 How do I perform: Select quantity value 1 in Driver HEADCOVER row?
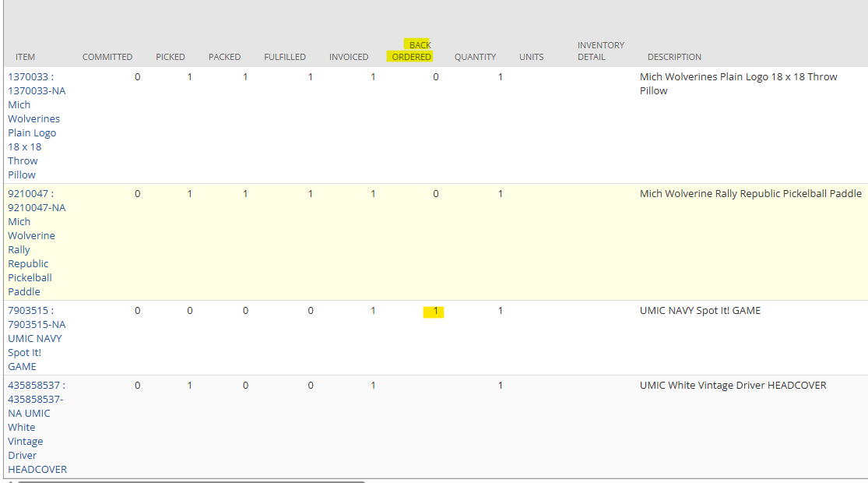pos(501,386)
